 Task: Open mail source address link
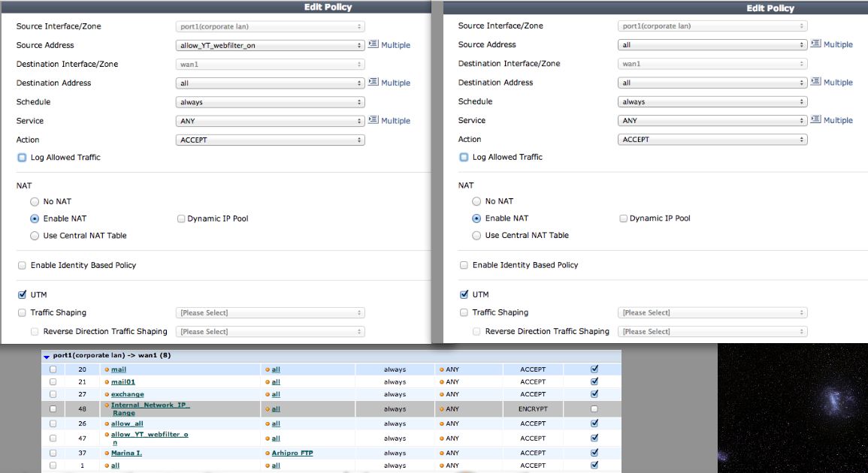(x=119, y=369)
